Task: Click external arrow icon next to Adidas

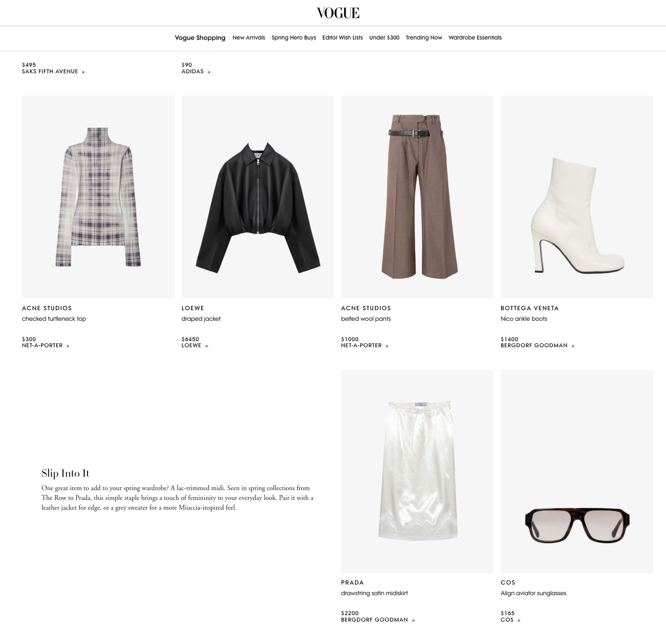Action: [209, 72]
